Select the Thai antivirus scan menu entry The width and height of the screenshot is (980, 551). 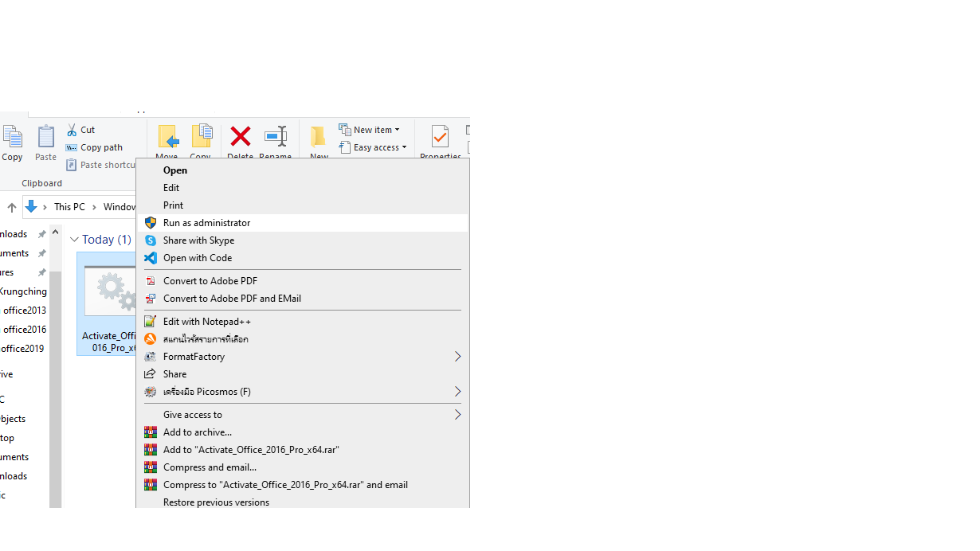click(x=303, y=339)
